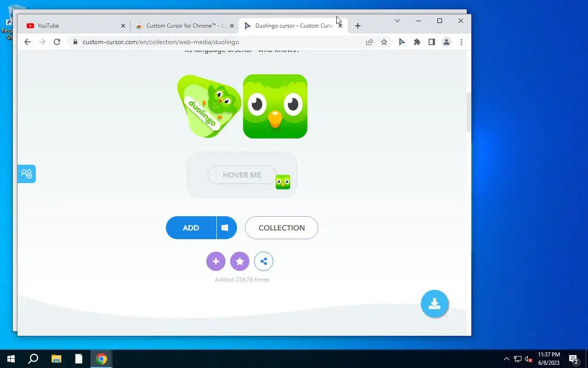Reload the current page
Image resolution: width=588 pixels, height=368 pixels.
tap(57, 42)
